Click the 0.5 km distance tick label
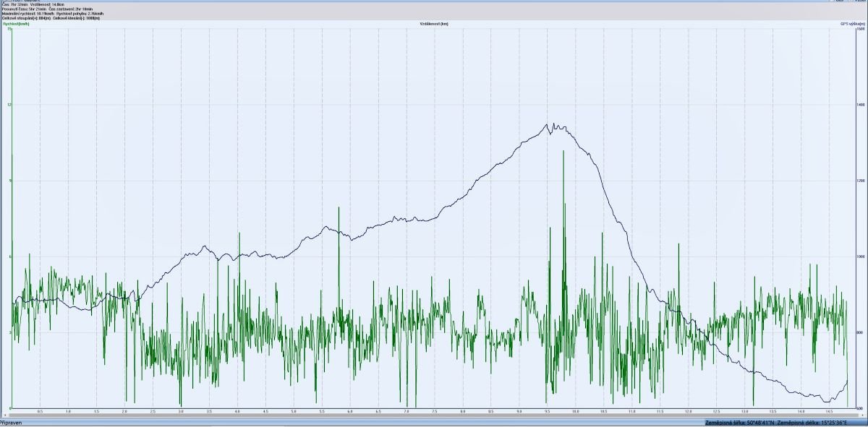Image resolution: width=868 pixels, height=427 pixels. [x=40, y=412]
